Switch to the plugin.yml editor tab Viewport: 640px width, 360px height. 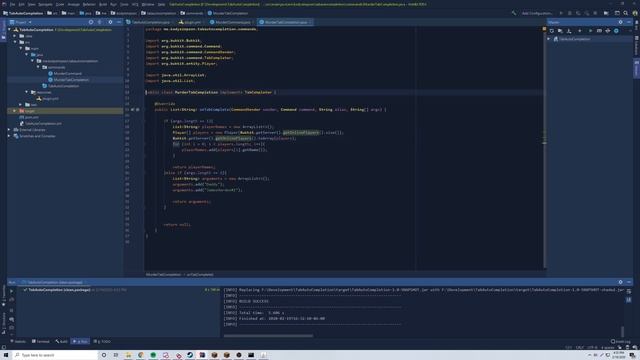click(190, 22)
